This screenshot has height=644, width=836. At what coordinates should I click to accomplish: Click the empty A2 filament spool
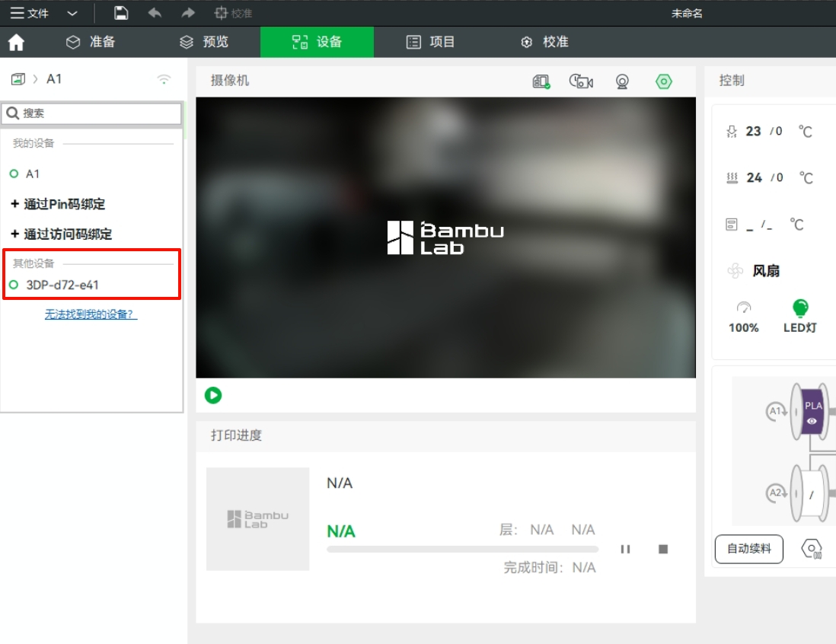[x=812, y=493]
